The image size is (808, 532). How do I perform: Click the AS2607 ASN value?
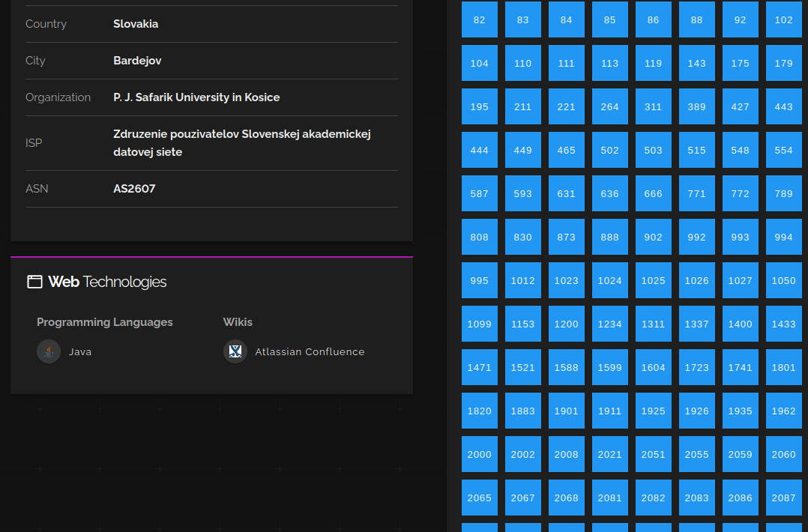point(134,189)
